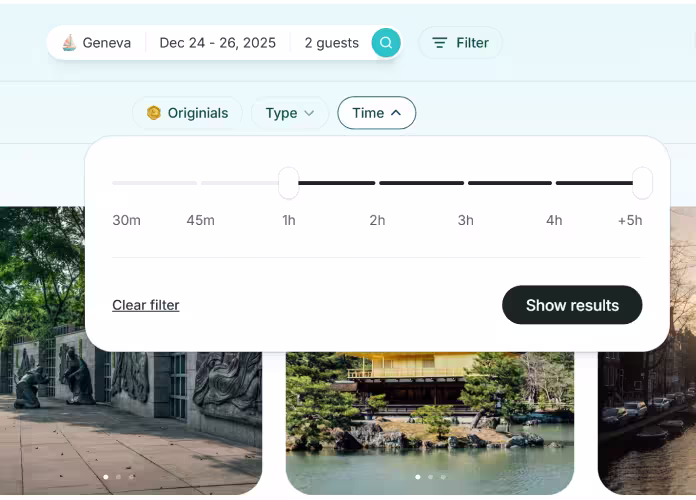
Task: Open the golden temple pond listing photo
Action: coord(430,420)
